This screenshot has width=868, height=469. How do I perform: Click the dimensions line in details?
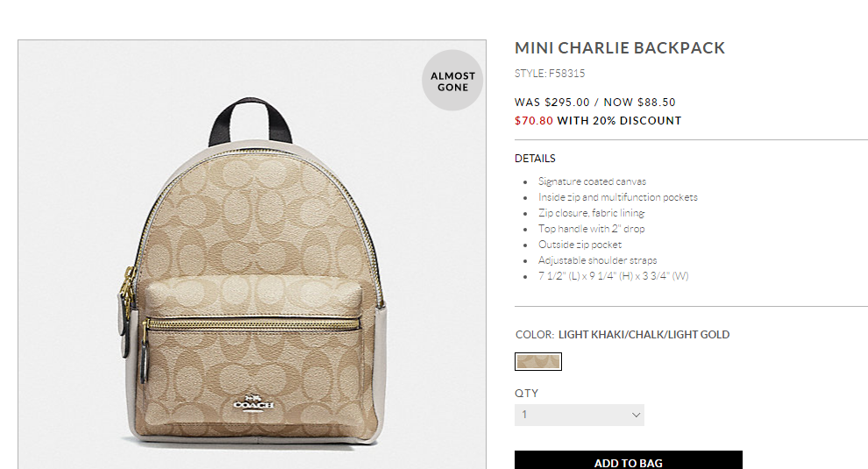pyautogui.click(x=614, y=276)
